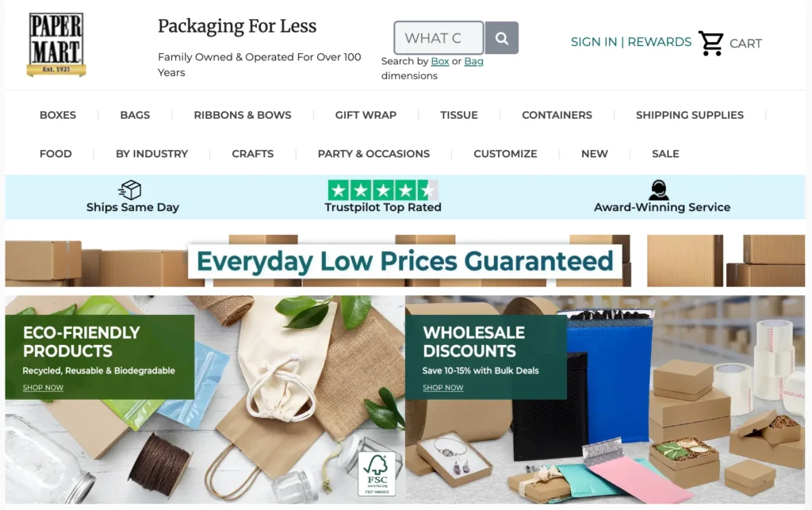Click the Trustpilot green star rating

[x=383, y=190]
